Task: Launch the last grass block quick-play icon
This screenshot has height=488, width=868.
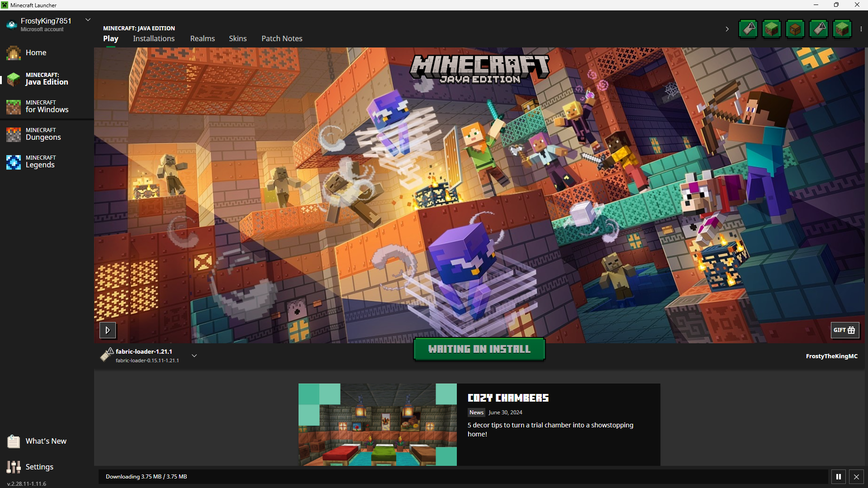Action: pyautogui.click(x=842, y=29)
